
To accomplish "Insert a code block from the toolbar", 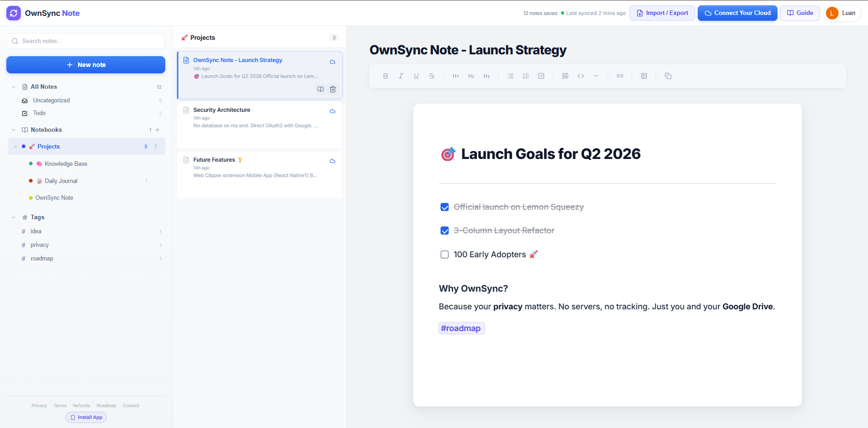I will [580, 76].
